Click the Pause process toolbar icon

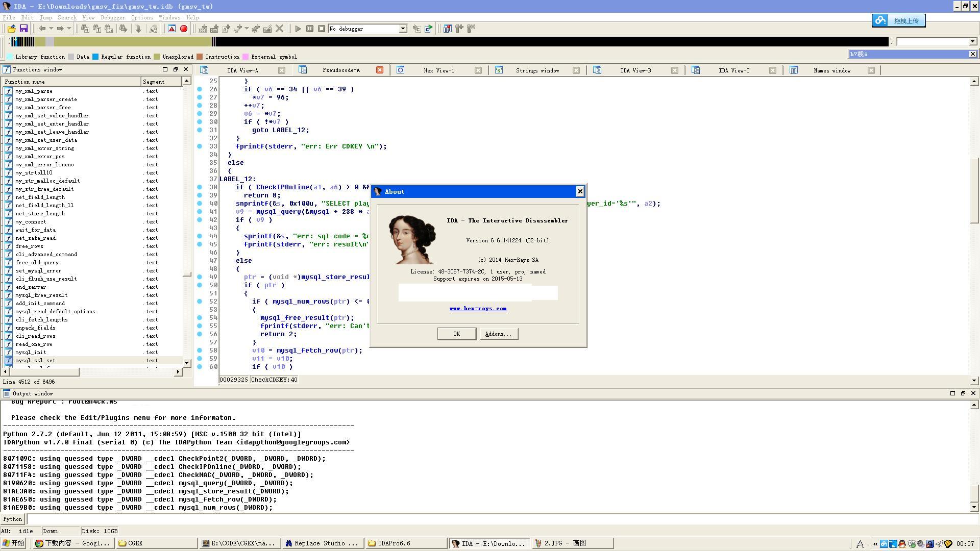pyautogui.click(x=309, y=29)
